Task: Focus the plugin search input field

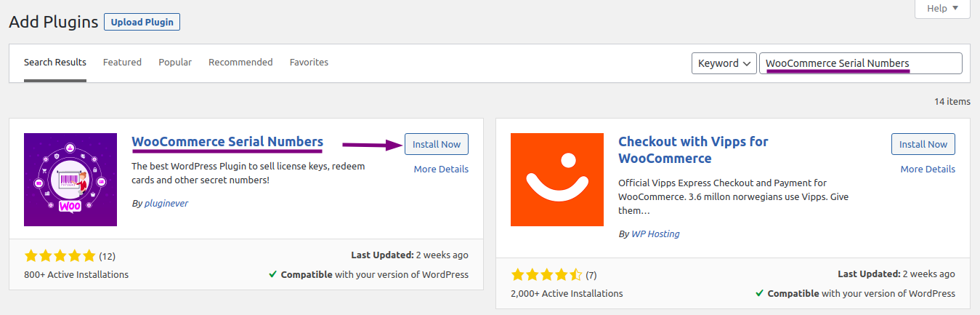Action: 861,63
